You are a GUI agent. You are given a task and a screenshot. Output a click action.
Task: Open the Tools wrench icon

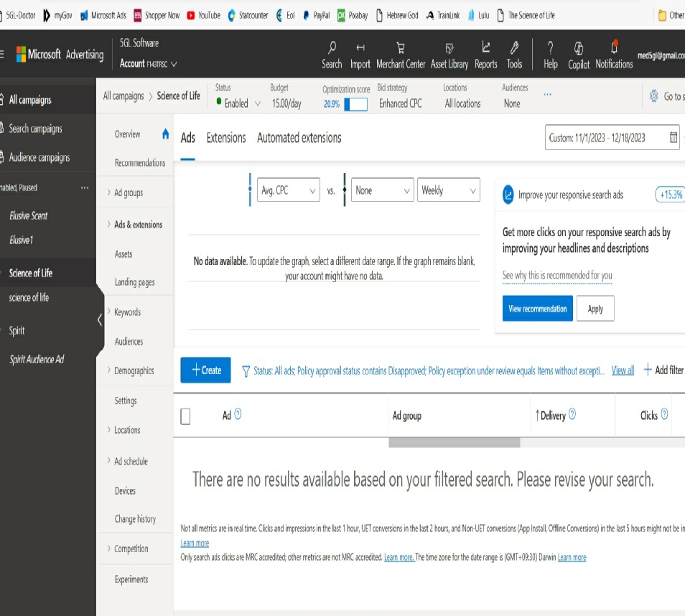(x=514, y=47)
